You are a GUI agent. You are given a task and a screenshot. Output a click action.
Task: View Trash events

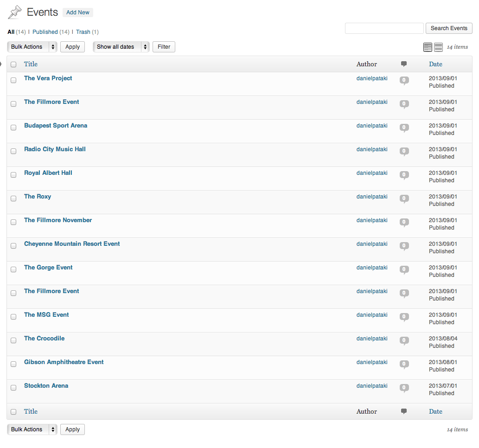pyautogui.click(x=83, y=32)
